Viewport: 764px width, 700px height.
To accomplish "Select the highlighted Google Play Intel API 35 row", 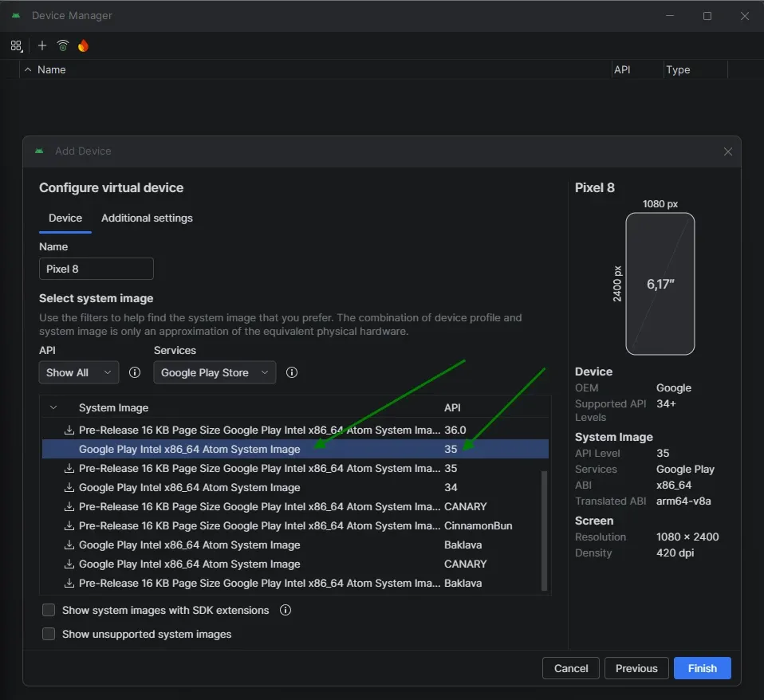I will 295,449.
